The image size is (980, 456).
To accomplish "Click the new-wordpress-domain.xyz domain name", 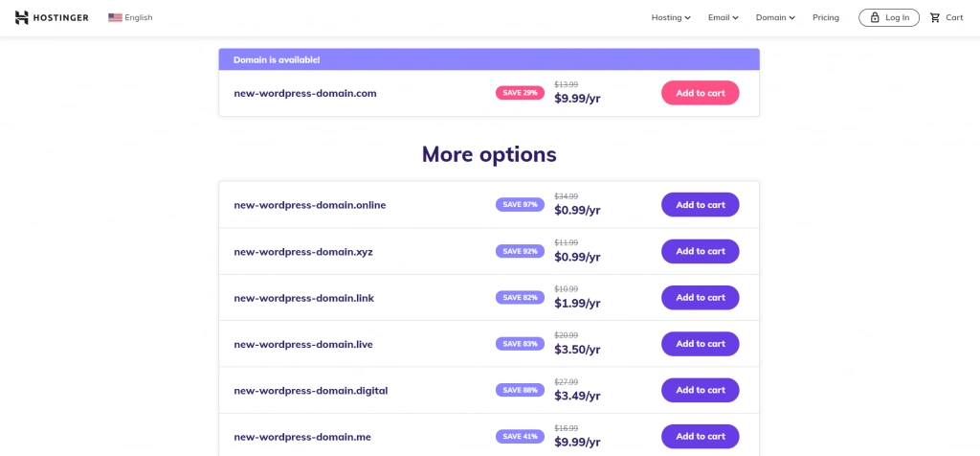I will tap(302, 252).
